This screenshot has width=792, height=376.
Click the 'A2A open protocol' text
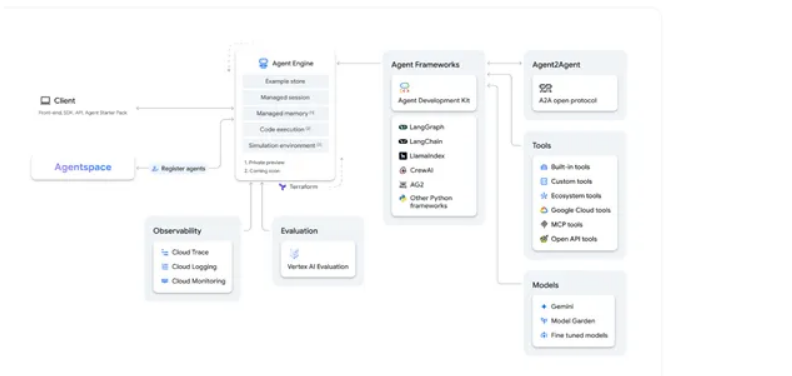pos(568,101)
